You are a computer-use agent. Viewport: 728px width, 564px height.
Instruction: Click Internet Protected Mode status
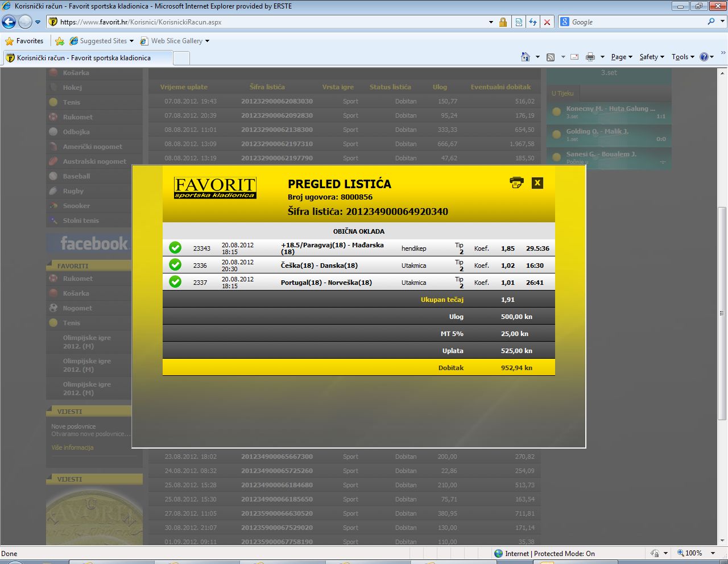544,553
